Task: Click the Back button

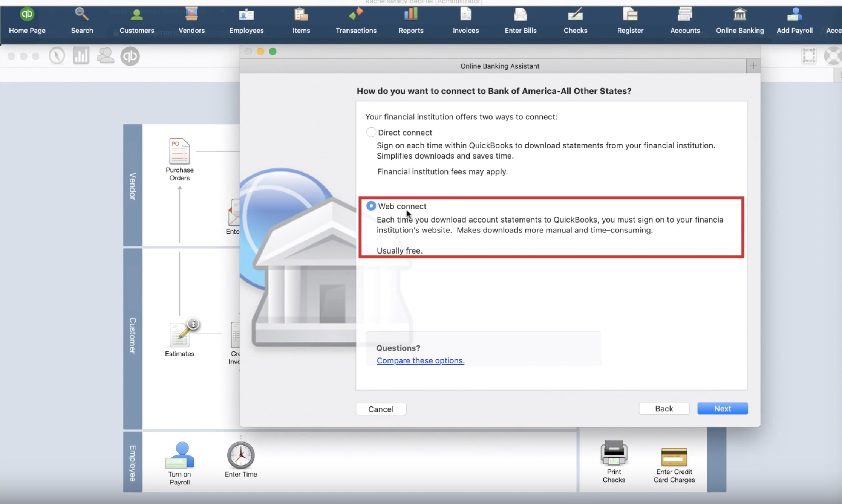Action: pyautogui.click(x=664, y=409)
